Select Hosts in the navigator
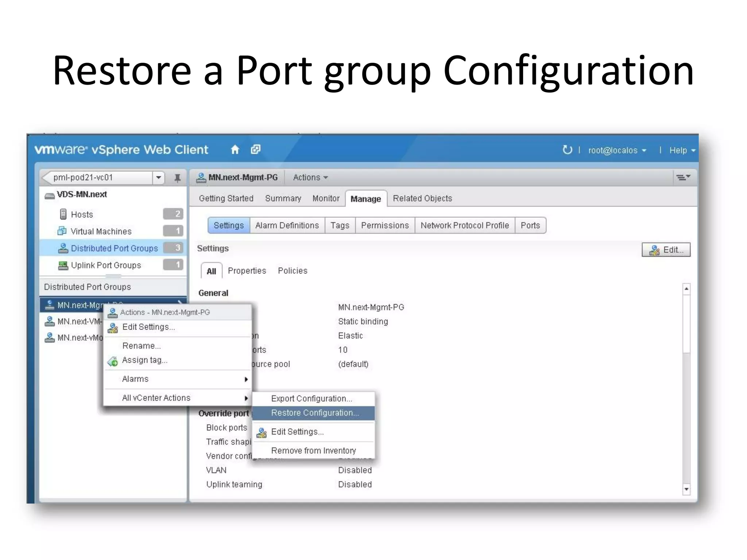Image resolution: width=747 pixels, height=560 pixels. pos(113,214)
